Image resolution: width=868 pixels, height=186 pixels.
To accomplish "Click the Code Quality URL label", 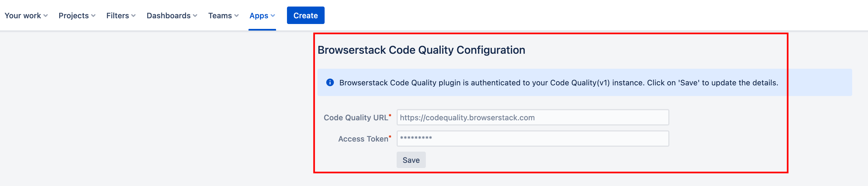I will tap(355, 118).
